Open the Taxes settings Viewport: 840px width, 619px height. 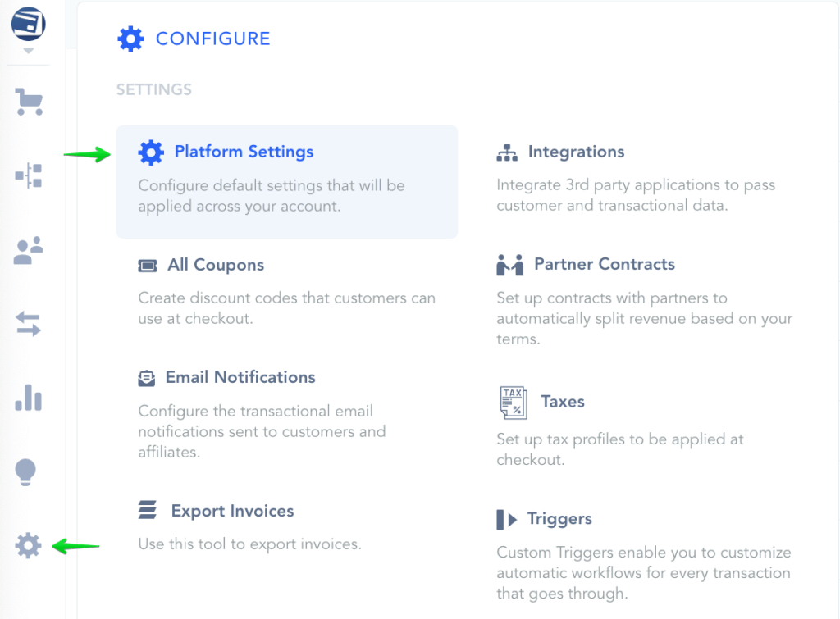tap(562, 402)
